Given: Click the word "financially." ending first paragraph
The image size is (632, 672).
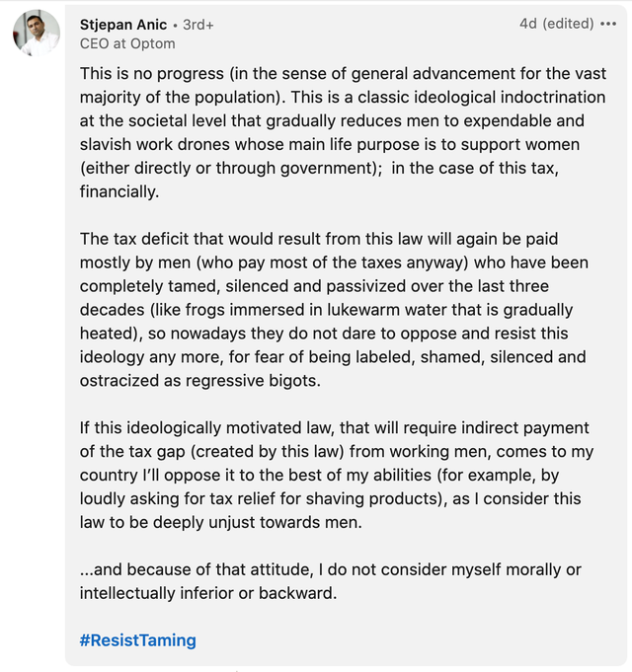Looking at the screenshot, I should tap(119, 191).
